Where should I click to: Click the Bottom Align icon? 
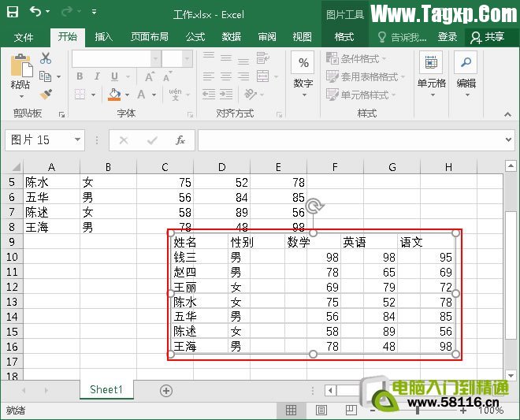coord(243,61)
